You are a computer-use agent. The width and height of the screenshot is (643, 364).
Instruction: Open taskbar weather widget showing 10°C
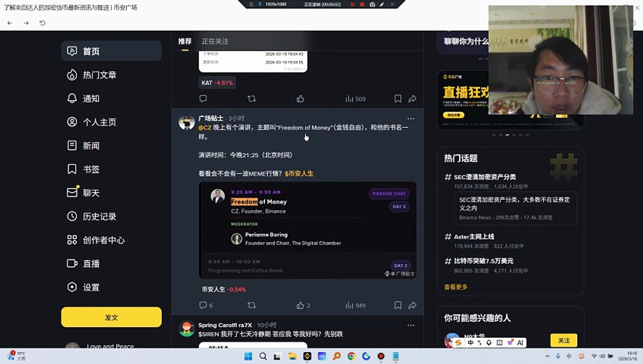[x=17, y=356]
